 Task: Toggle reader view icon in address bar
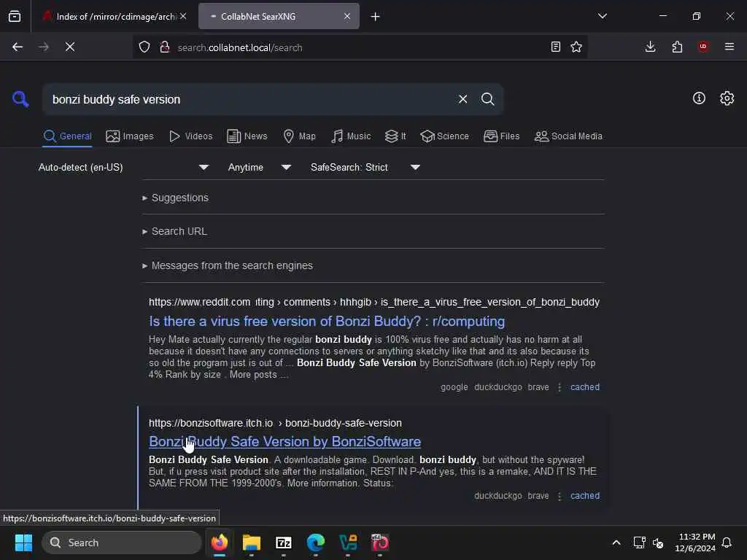[555, 47]
